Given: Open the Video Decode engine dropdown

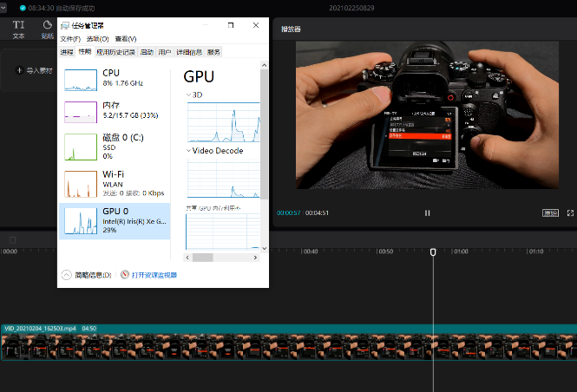Looking at the screenshot, I should (188, 151).
